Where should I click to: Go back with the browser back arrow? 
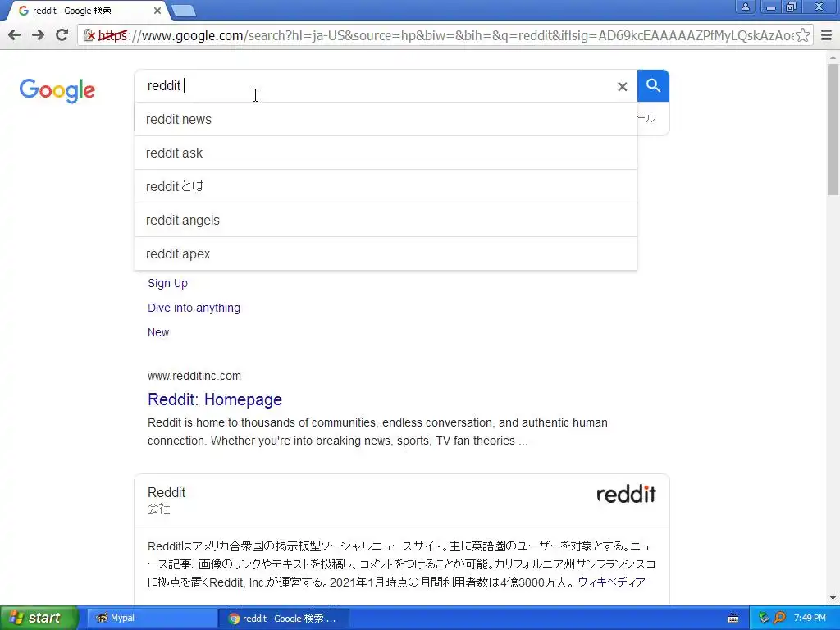[x=15, y=35]
